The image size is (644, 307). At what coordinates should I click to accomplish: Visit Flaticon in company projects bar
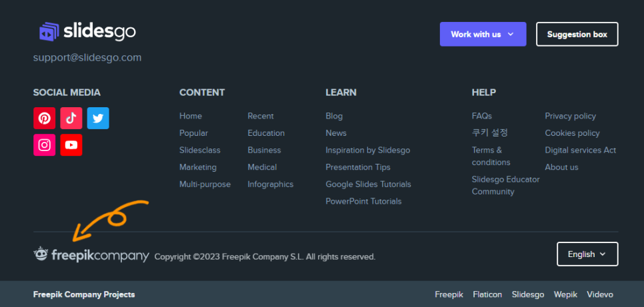pyautogui.click(x=487, y=294)
